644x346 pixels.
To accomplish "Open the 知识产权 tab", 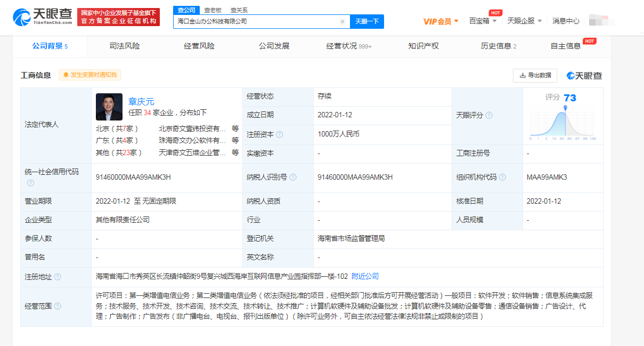I will [x=423, y=46].
